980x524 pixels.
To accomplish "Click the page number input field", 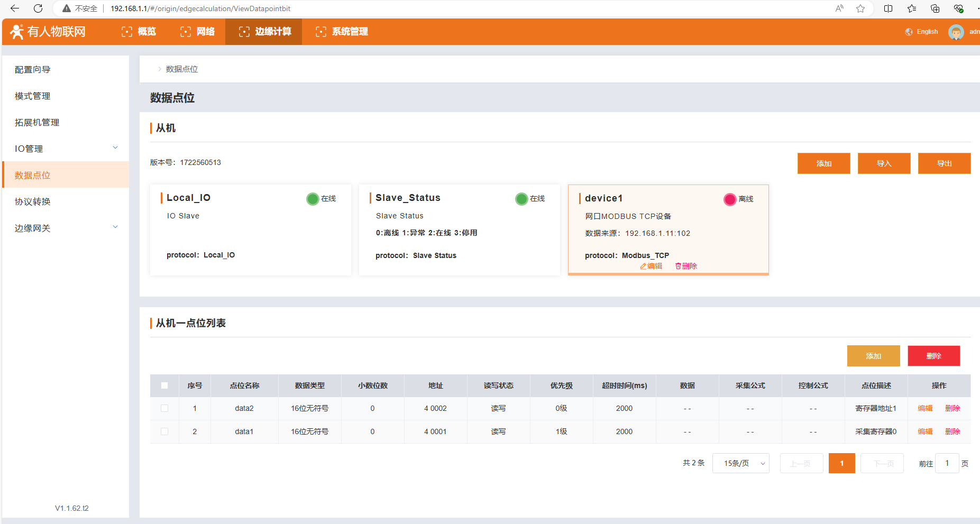I will (x=947, y=463).
